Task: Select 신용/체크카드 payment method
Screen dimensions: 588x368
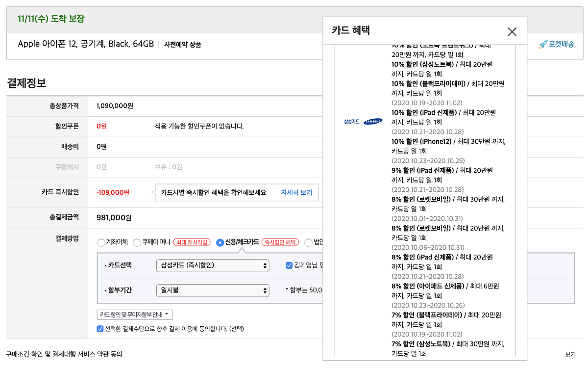Action: pyautogui.click(x=220, y=242)
